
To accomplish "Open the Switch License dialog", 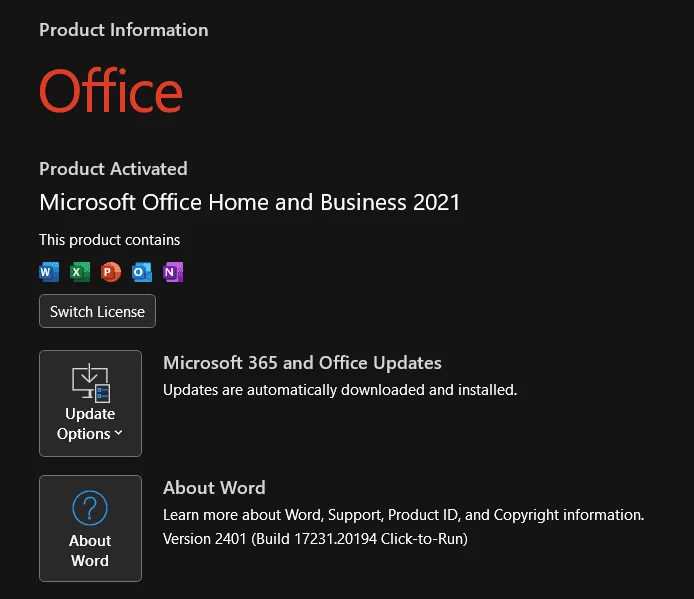I will pyautogui.click(x=97, y=311).
